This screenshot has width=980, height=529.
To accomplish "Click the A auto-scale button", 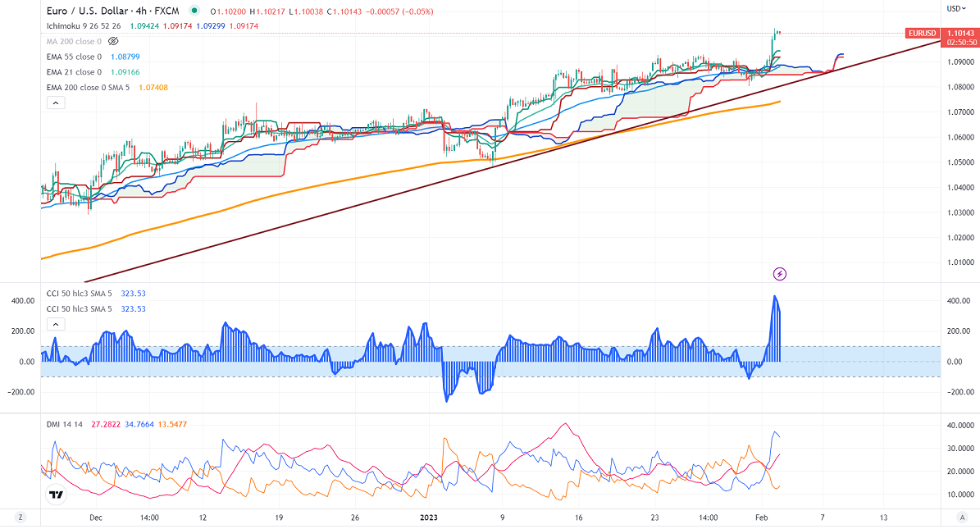I will [960, 518].
